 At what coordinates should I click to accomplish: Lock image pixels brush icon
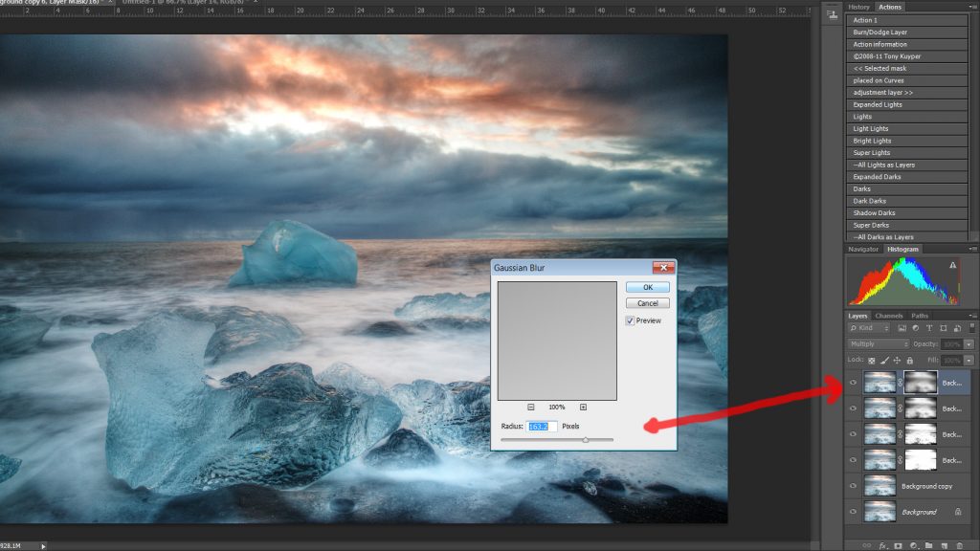[884, 361]
